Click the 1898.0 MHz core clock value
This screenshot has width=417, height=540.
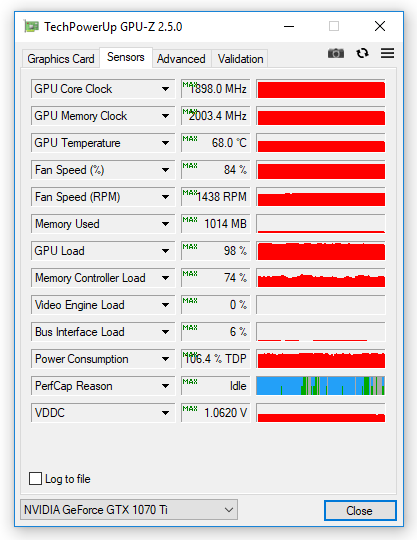(216, 89)
